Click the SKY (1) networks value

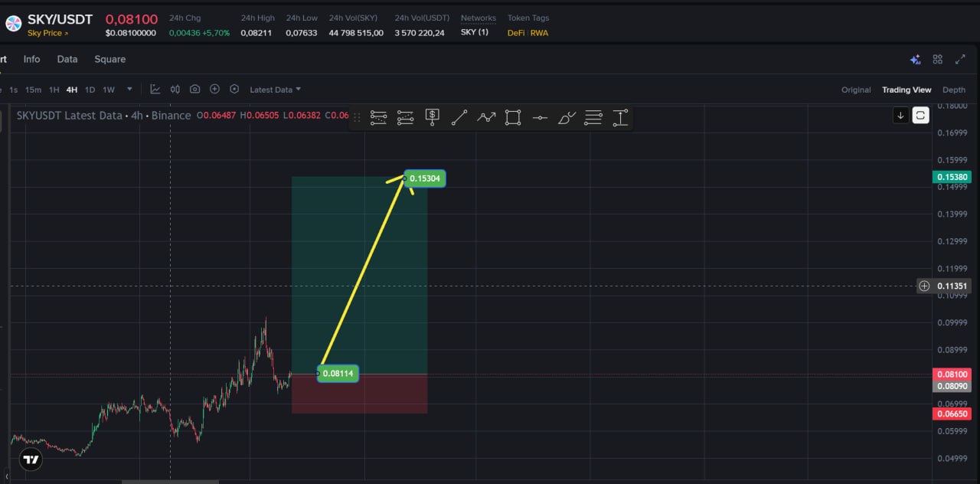coord(475,33)
